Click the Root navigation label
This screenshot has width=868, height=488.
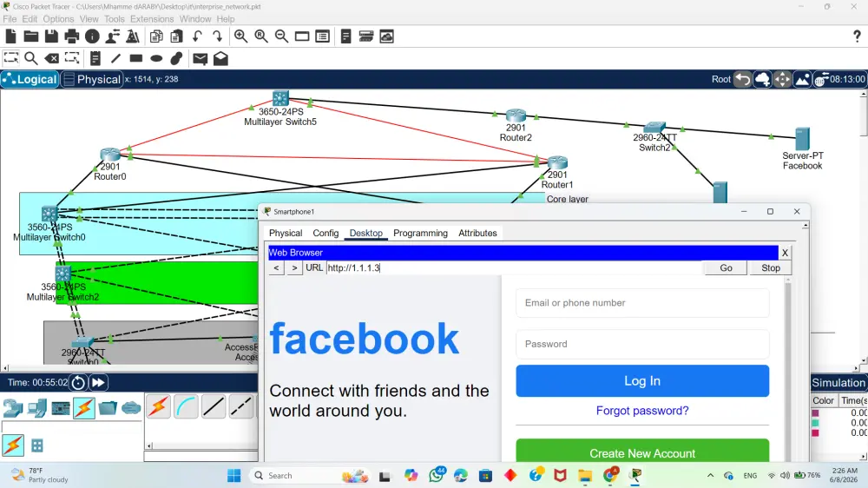[x=720, y=79]
